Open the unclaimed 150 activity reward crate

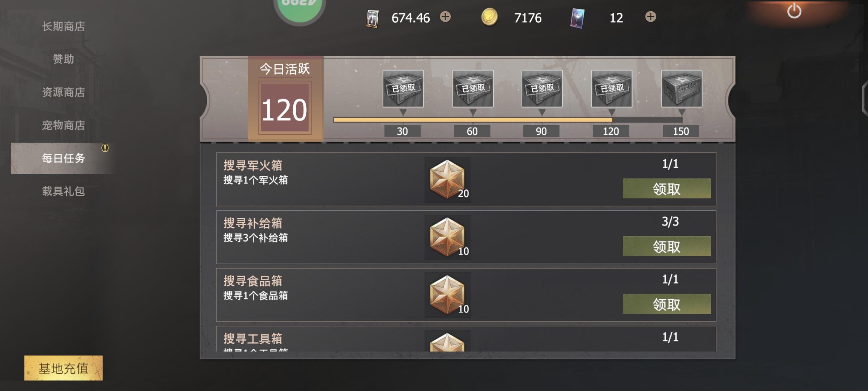(682, 89)
